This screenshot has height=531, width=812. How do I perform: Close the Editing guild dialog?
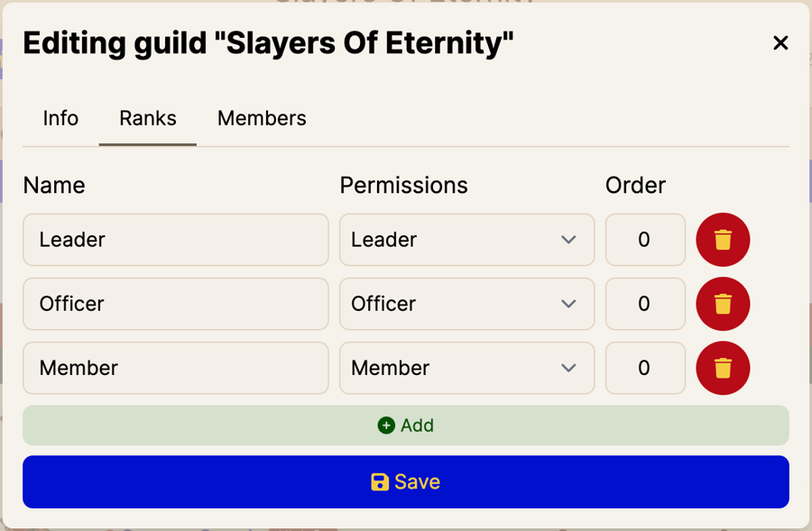pos(780,43)
